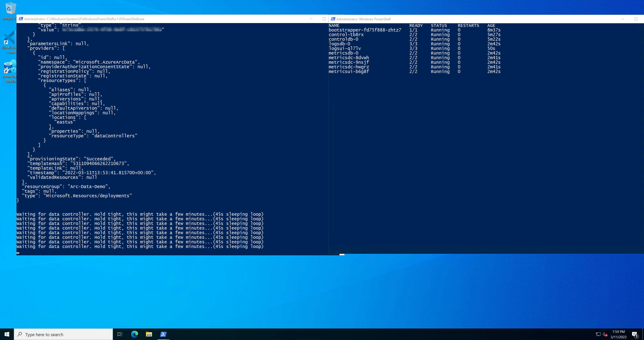Click the "Microsoft.Resources/deployments" type value
Viewport: 644px width, 340px height.
tap(88, 196)
